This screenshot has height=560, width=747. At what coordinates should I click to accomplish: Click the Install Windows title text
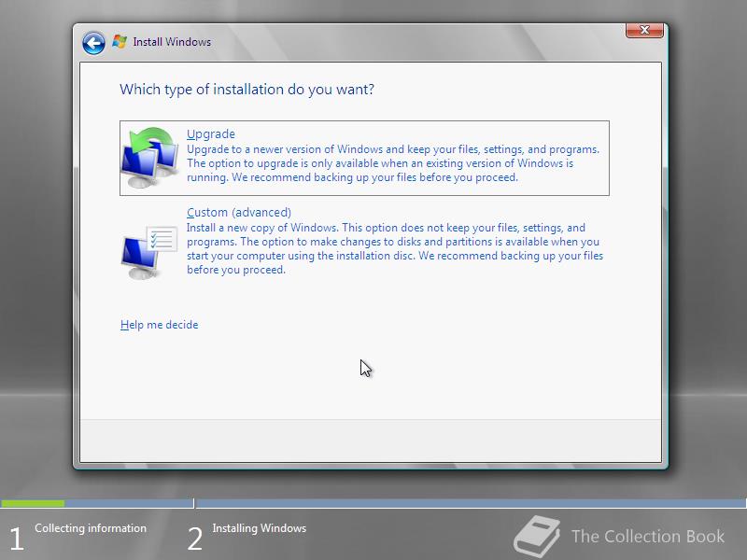click(172, 42)
